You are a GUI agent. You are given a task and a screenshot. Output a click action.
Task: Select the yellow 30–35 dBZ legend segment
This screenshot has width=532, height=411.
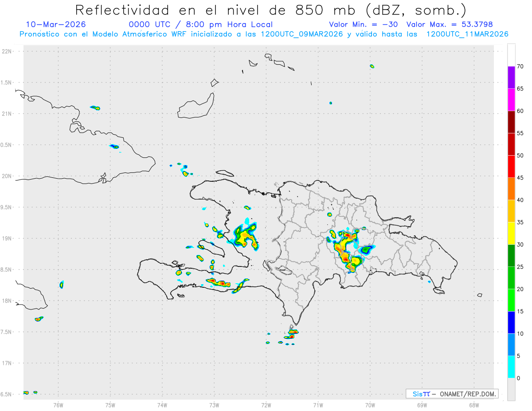point(511,233)
